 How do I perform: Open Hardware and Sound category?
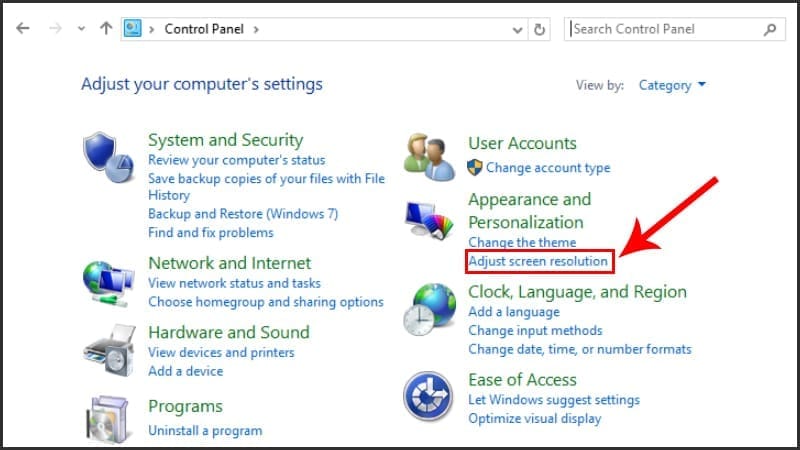pos(229,333)
